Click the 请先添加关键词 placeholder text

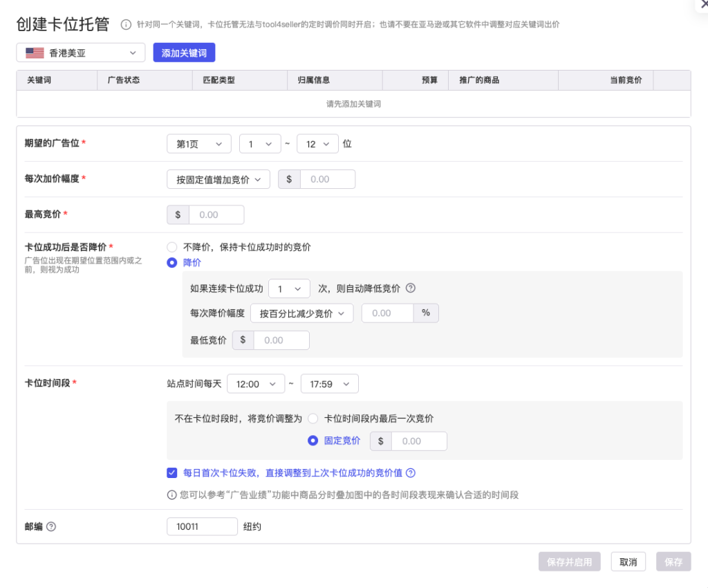pyautogui.click(x=353, y=104)
